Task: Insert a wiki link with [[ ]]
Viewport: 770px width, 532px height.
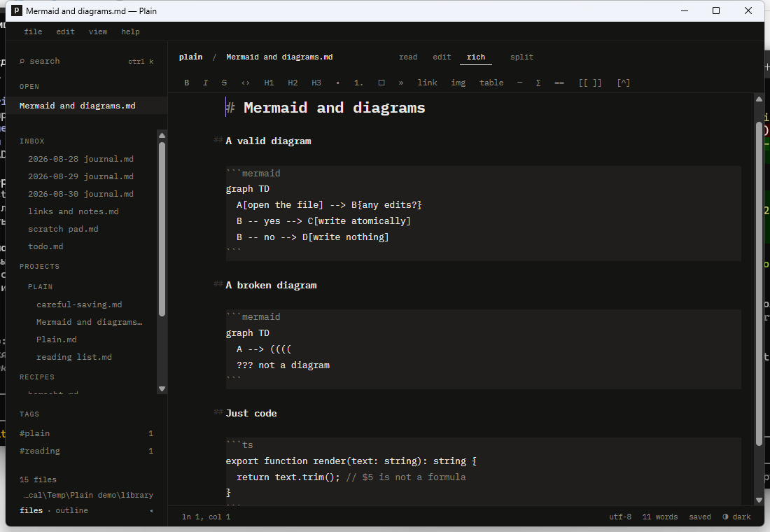Action: click(590, 83)
